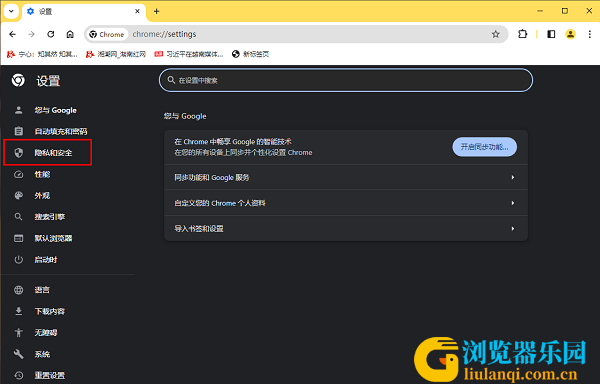Open the profile avatar icon

[x=571, y=34]
